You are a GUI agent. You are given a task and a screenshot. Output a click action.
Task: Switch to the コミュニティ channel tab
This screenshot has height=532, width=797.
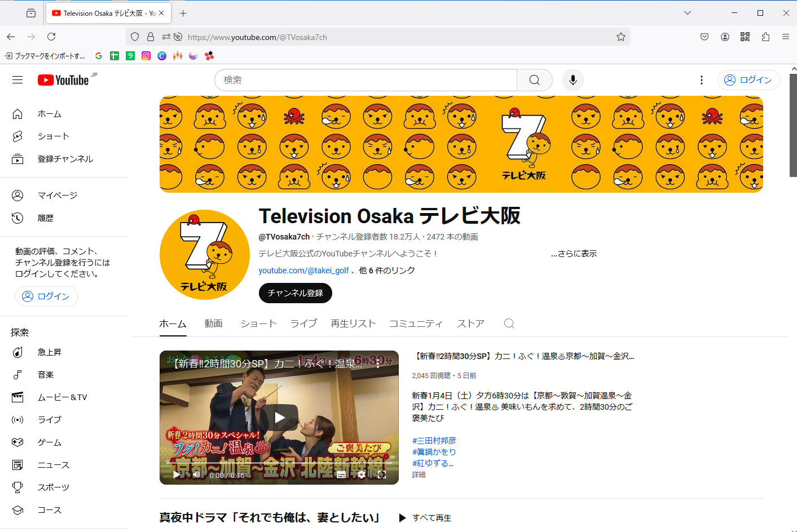coord(416,323)
